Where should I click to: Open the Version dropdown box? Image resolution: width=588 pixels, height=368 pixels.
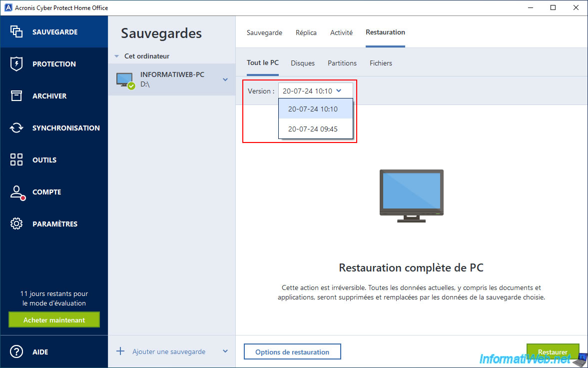[x=315, y=91]
